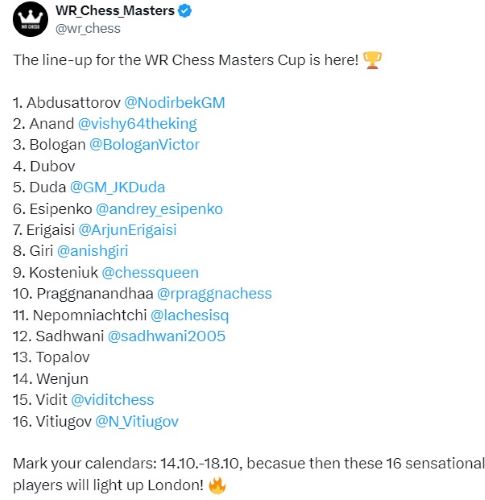485x500 pixels.
Task: Visit the @sadhwani2005 profile link
Action: click(x=167, y=336)
